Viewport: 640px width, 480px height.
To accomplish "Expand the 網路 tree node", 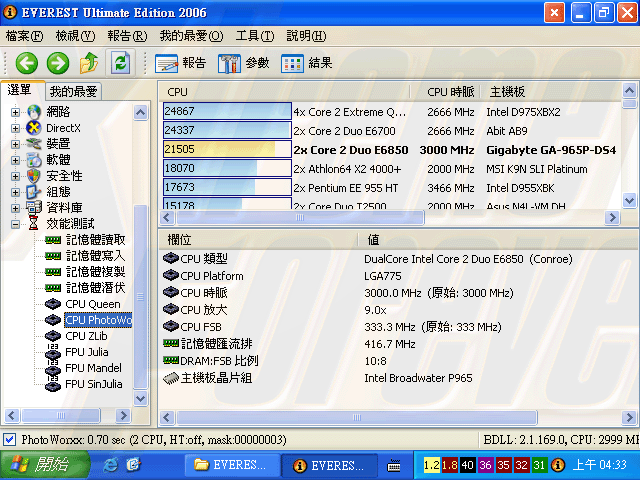I will (x=15, y=111).
